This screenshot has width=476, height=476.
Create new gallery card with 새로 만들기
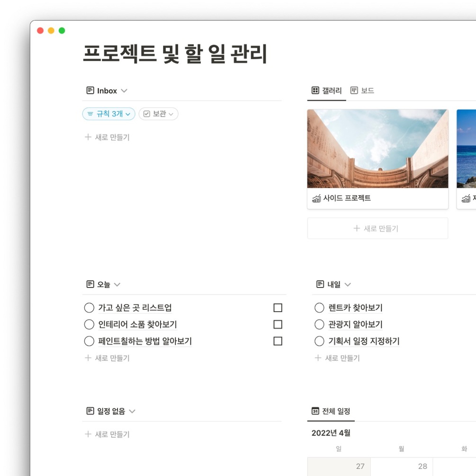coord(377,228)
